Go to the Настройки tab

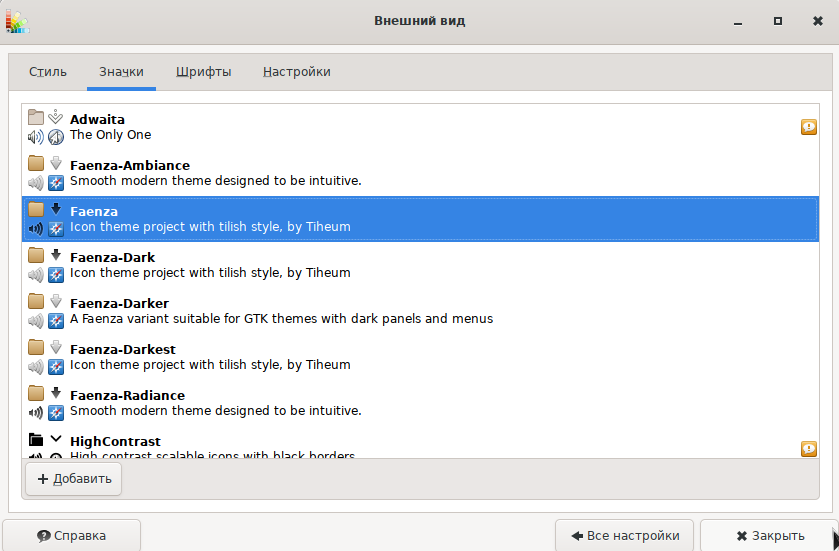297,72
